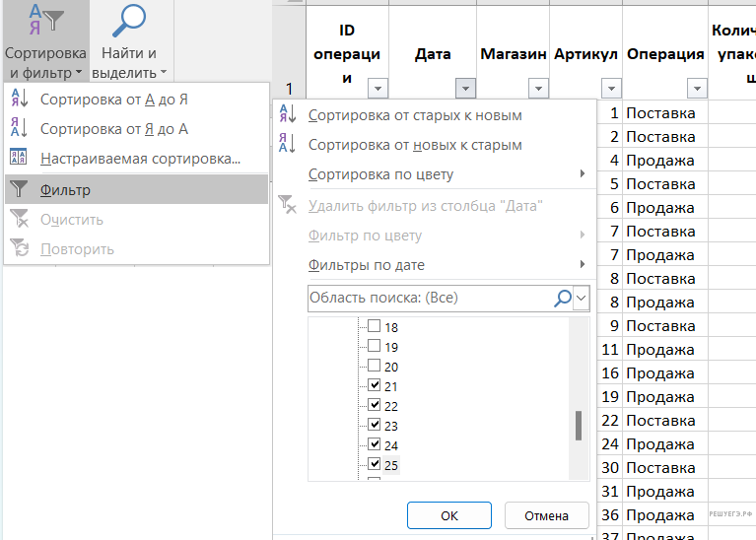Click the filter list vertical scrollbar
Viewport: 756px width, 540px height.
(x=579, y=425)
